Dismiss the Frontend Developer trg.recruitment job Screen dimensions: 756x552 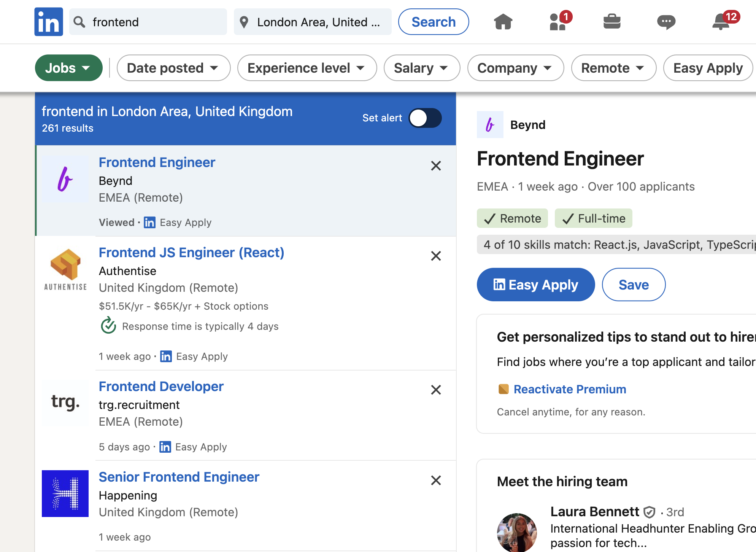click(436, 390)
